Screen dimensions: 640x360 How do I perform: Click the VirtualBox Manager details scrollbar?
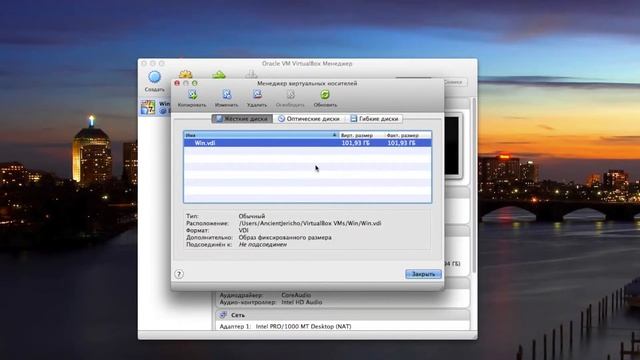473,186
